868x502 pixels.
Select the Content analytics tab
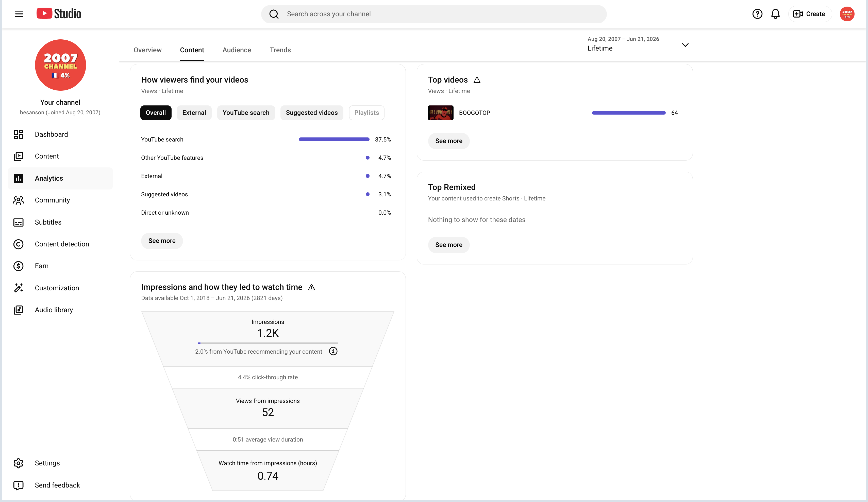tap(192, 50)
